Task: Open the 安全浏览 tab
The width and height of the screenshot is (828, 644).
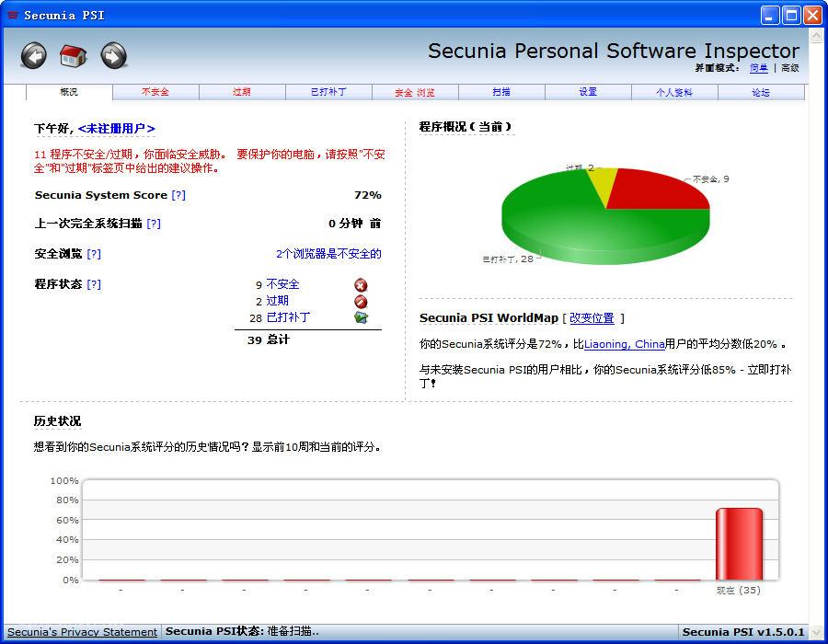Action: [x=415, y=92]
